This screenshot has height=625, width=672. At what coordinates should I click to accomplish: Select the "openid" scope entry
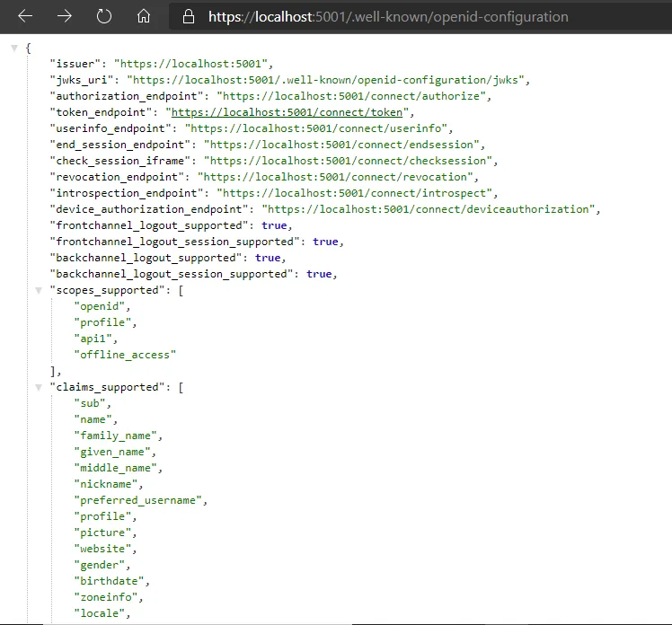click(x=100, y=306)
